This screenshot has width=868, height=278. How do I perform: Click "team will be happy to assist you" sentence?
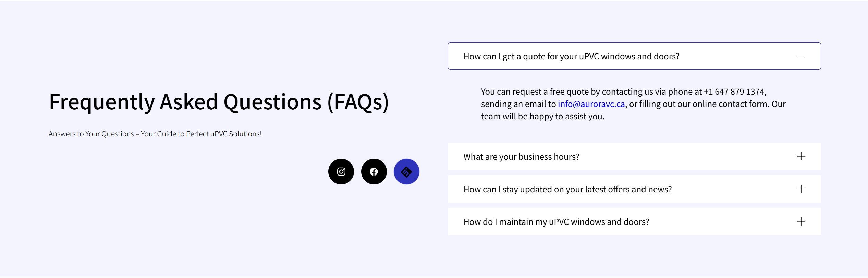[x=542, y=116]
